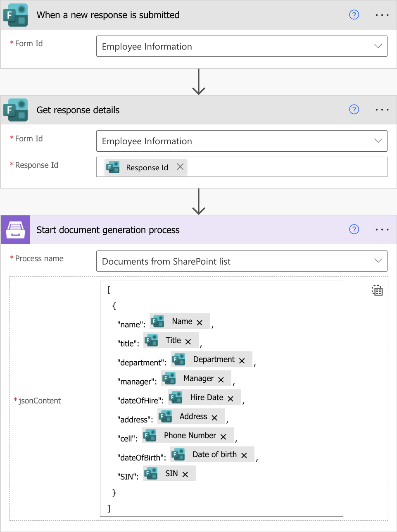Click Forms icon on Manager token
397x532 pixels.
click(169, 378)
